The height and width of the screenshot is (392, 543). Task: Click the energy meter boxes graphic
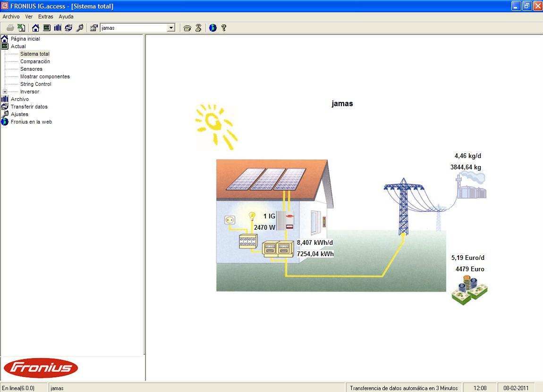(278, 249)
